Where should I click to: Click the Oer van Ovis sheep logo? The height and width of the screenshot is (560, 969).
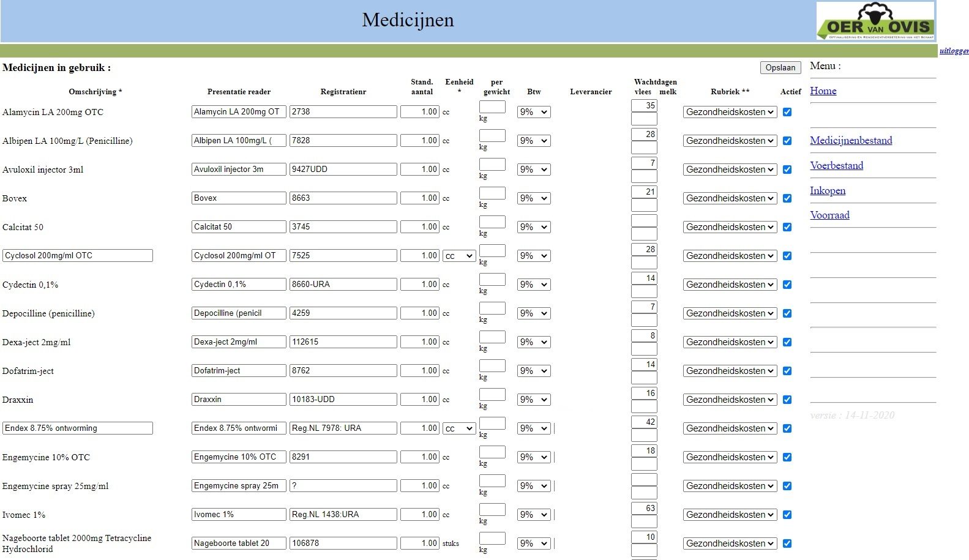click(875, 21)
